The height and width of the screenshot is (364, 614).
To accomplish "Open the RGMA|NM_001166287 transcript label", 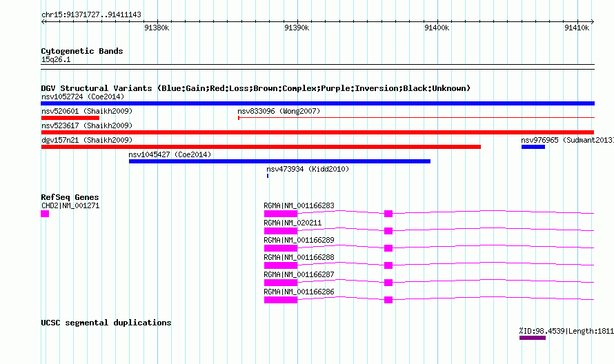I will pyautogui.click(x=299, y=275).
